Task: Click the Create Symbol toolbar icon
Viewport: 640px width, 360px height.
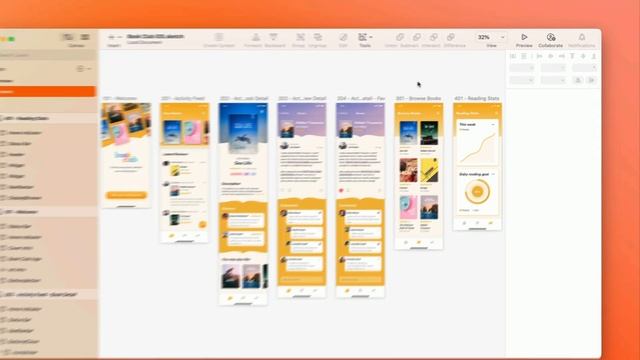Action: 219,38
